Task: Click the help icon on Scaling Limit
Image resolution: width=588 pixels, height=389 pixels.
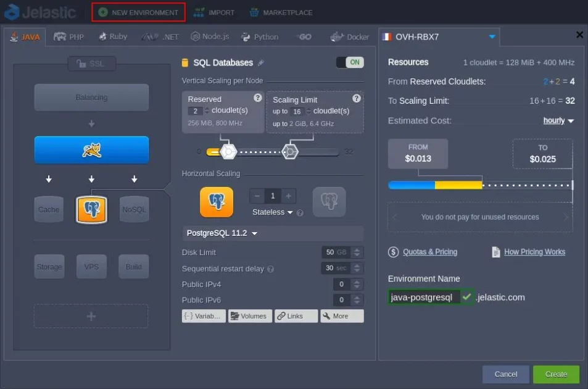Action: [356, 98]
